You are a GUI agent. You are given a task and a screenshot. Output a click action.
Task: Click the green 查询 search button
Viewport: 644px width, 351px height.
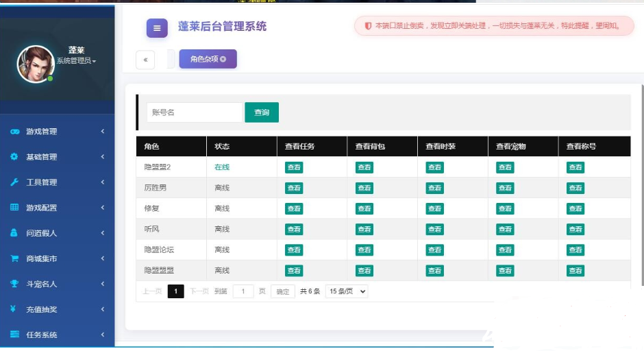pyautogui.click(x=262, y=112)
